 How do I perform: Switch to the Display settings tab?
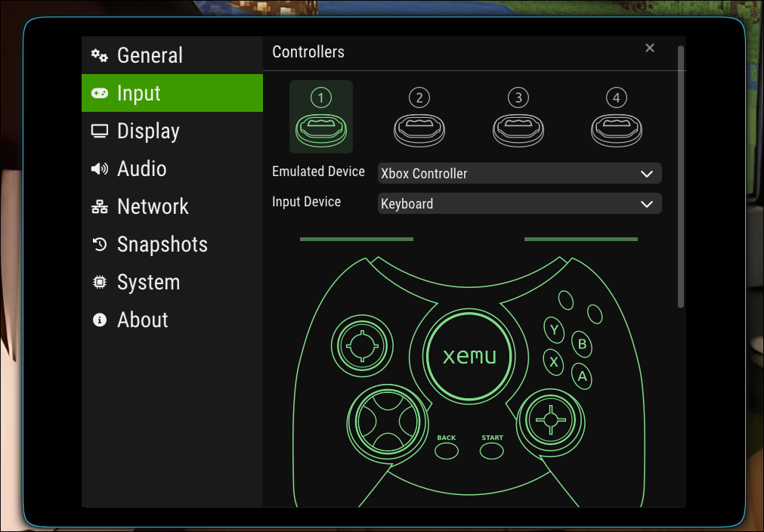point(172,131)
